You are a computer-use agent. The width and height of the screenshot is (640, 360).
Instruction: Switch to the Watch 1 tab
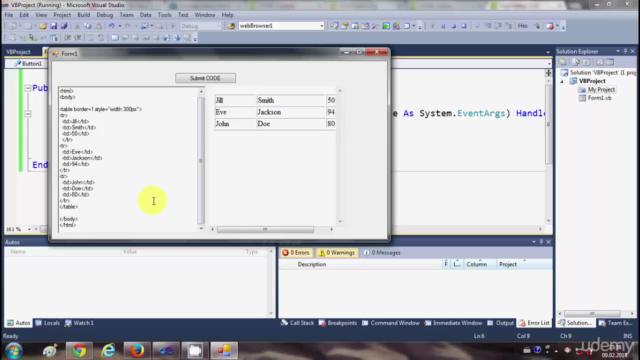[x=79, y=323]
